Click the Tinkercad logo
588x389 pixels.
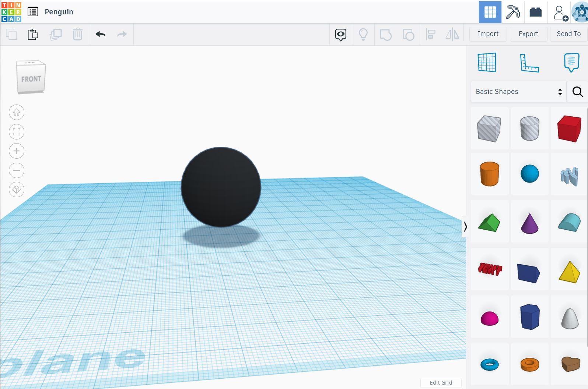[11, 12]
